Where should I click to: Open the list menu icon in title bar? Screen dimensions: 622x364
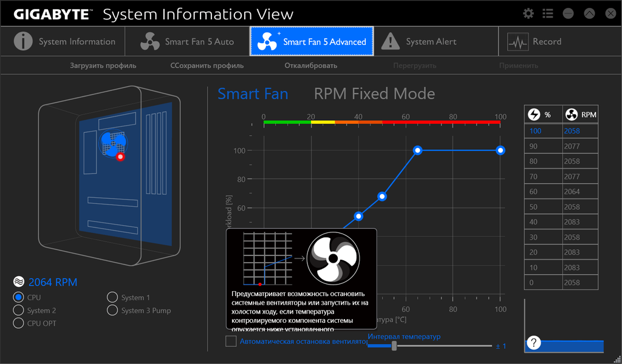point(548,13)
